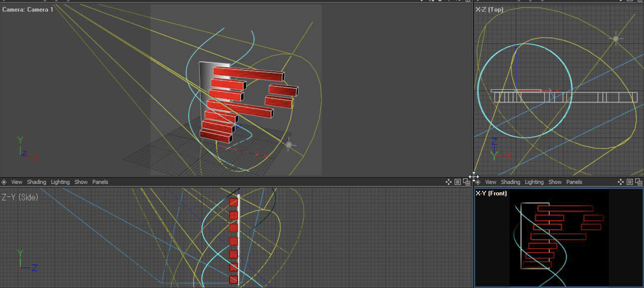Open the View menu above the Side viewport
644x288 pixels.
(17, 182)
